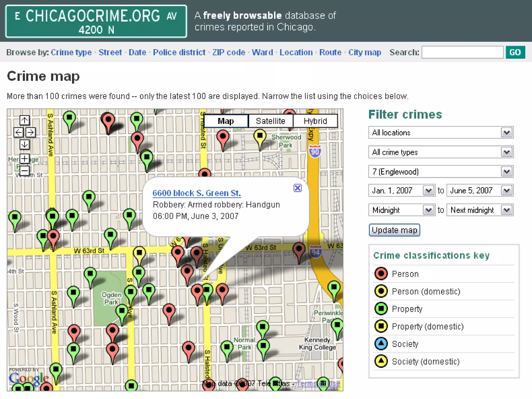Zoom out the map with minus button

(x=24, y=171)
